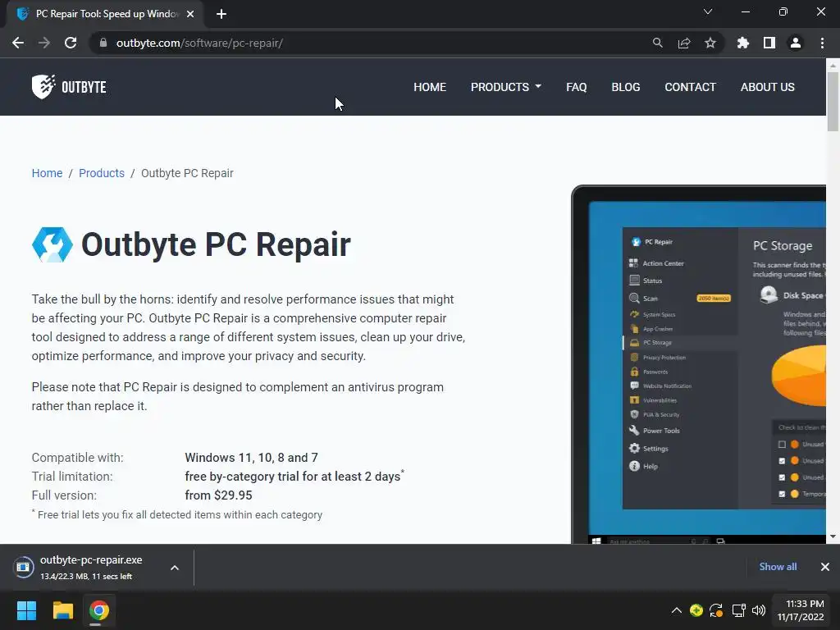Open Chrome three-dot menu
The height and width of the screenshot is (630, 840).
point(822,43)
